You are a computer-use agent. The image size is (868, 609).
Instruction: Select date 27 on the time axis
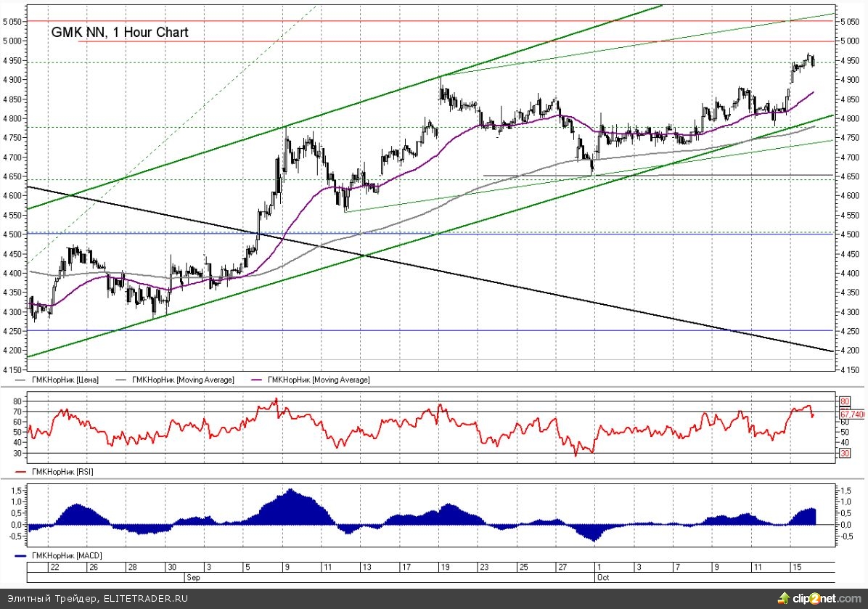pyautogui.click(x=561, y=567)
